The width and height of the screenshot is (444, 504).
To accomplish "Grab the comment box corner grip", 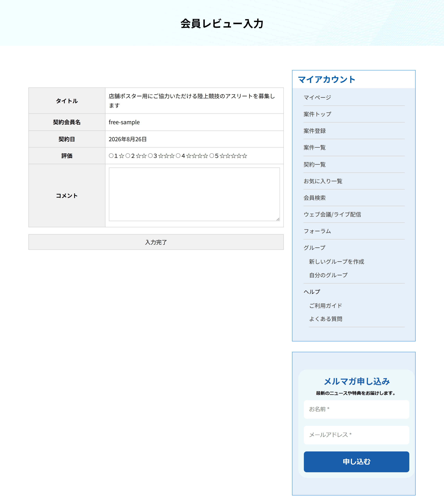I will point(278,219).
